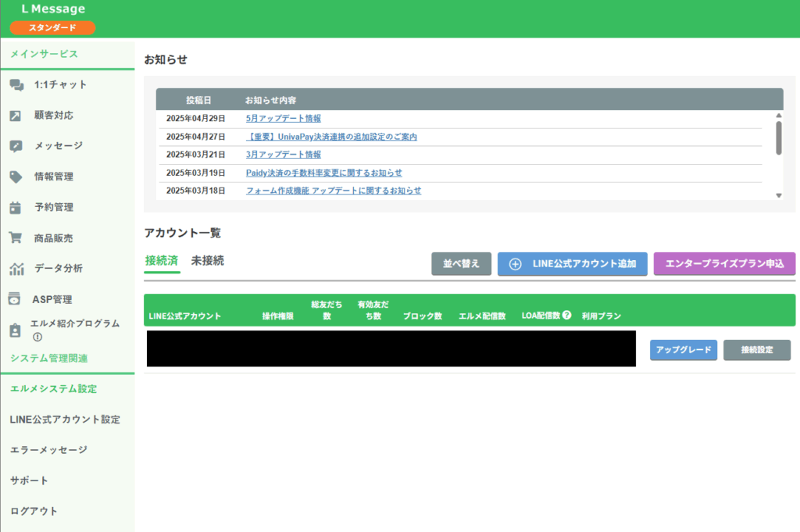This screenshot has width=800, height=532.
Task: Click the notice list scrollbar thumb
Action: coord(779,137)
